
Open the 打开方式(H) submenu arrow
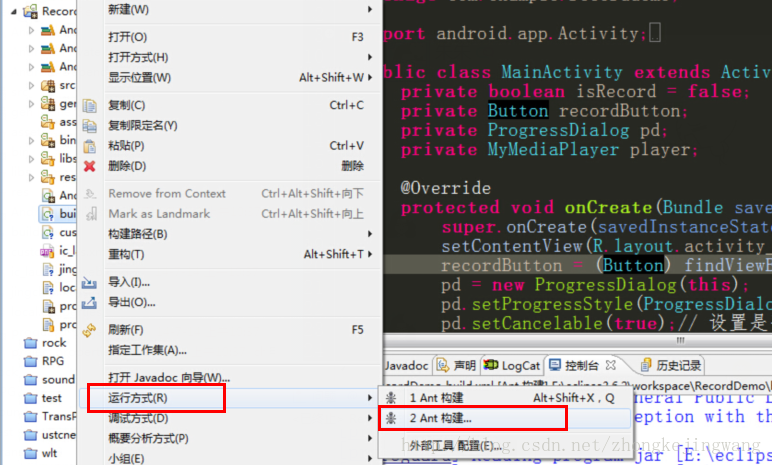pyautogui.click(x=369, y=57)
